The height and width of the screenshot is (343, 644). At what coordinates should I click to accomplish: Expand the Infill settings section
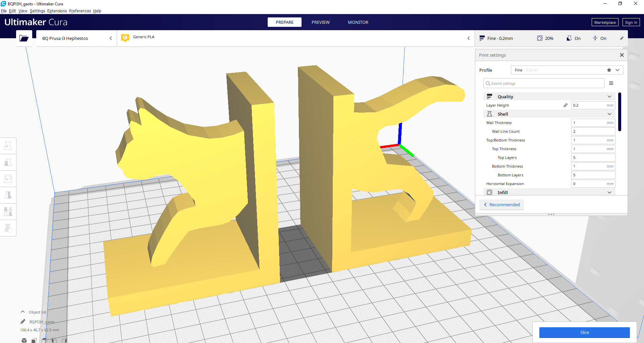point(609,192)
